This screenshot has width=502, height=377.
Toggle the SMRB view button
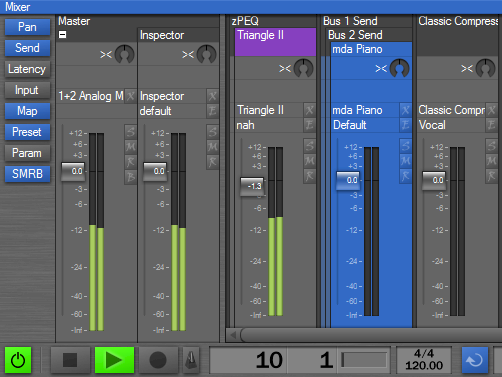(x=27, y=174)
